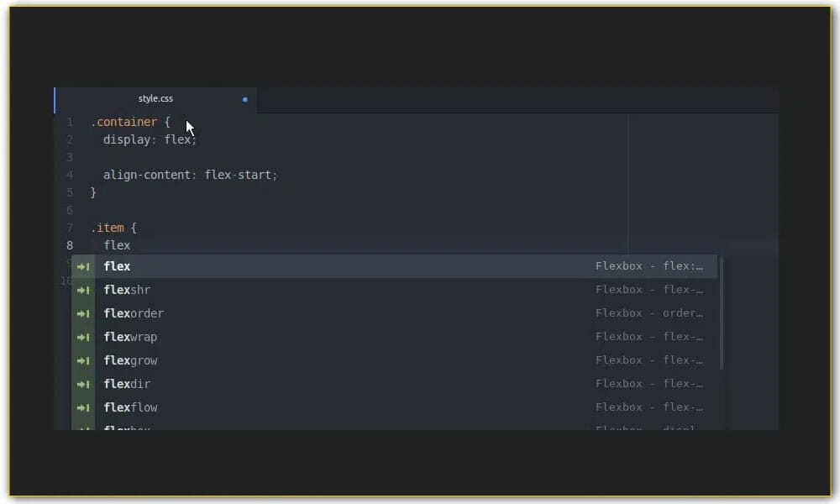Click the snippet icon beside flexorder
The height and width of the screenshot is (504, 840).
[x=83, y=313]
